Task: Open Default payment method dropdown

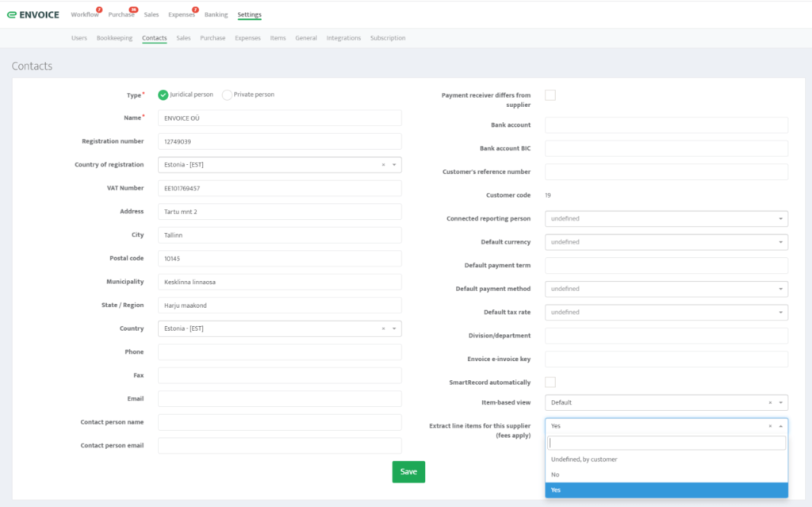Action: pyautogui.click(x=666, y=289)
